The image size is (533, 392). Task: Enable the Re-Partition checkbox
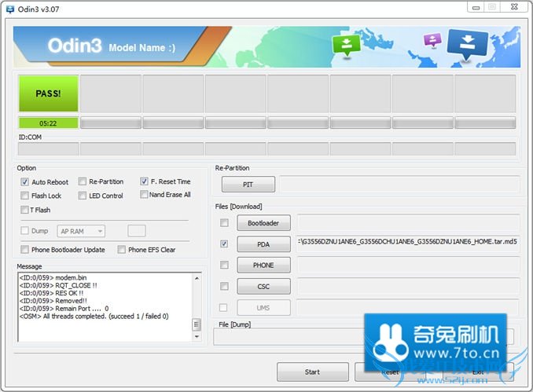tap(83, 181)
